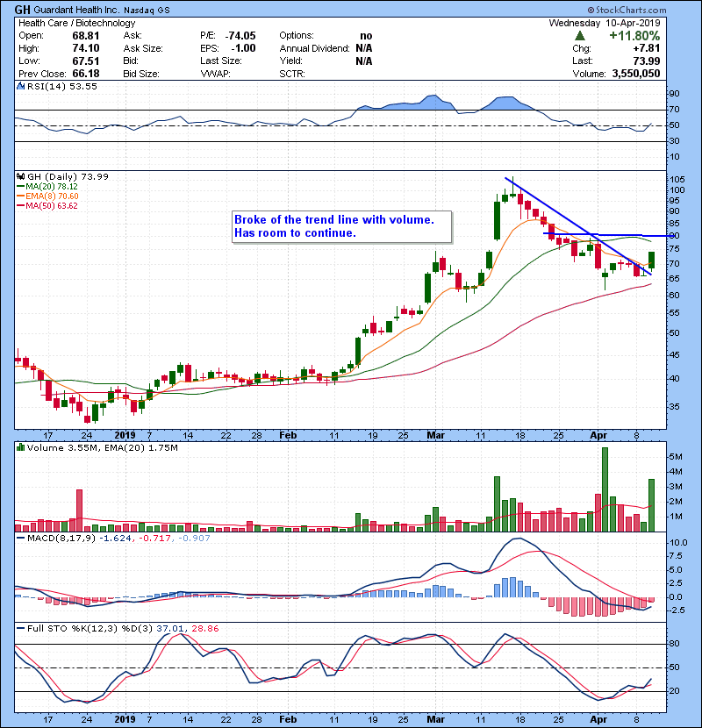Click the GH (Daily) candlestick legend icon
Screen dimensions: 702x728
click(x=19, y=176)
